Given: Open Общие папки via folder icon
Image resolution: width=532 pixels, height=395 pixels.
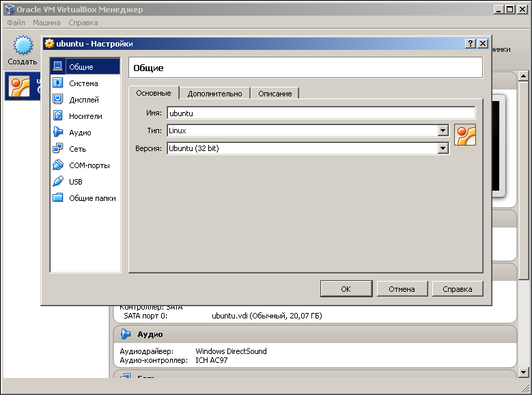Looking at the screenshot, I should pos(57,197).
